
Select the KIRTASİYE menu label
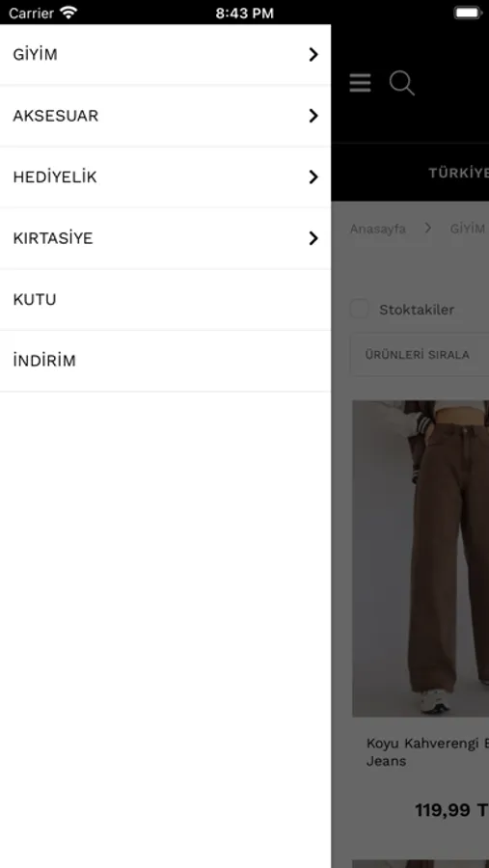click(x=53, y=238)
